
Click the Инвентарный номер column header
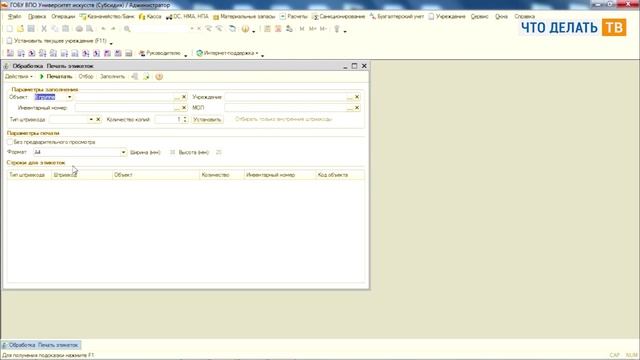pyautogui.click(x=280, y=175)
